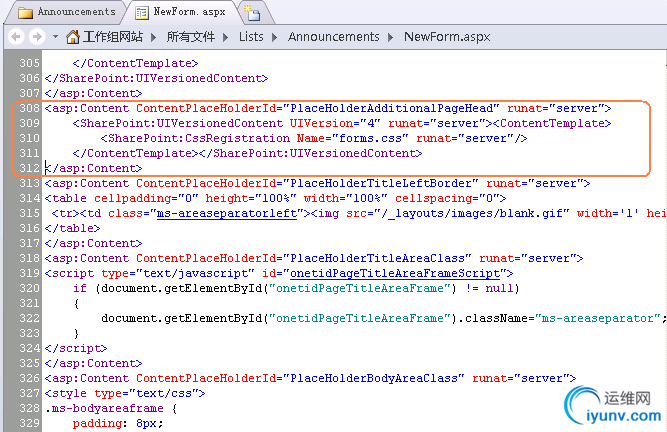The width and height of the screenshot is (667, 432).
Task: Click the PlaceHolderTitleAreaClass attribute value
Action: click(377, 259)
